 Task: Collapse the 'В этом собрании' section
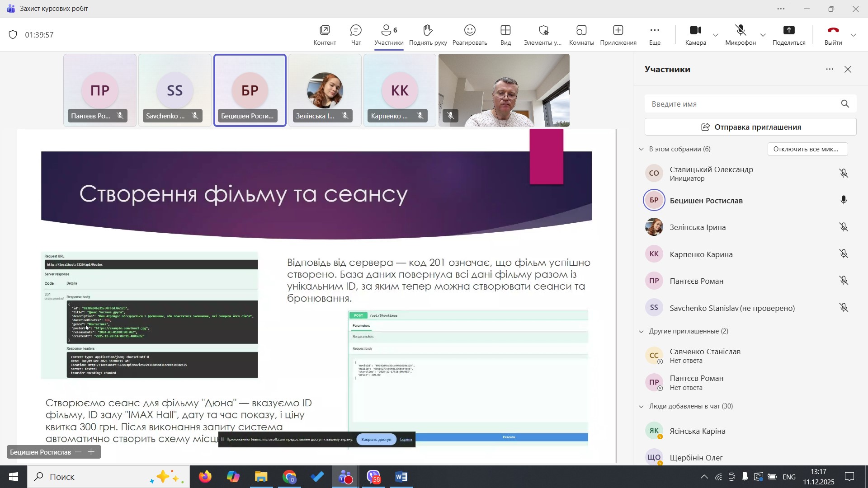coord(641,149)
